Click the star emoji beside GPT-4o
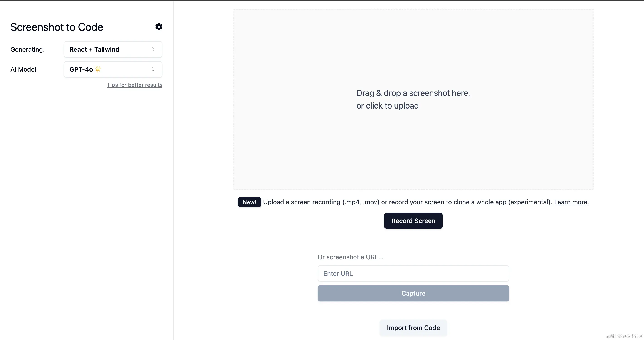Screen dimensions: 644x340 pos(98,69)
